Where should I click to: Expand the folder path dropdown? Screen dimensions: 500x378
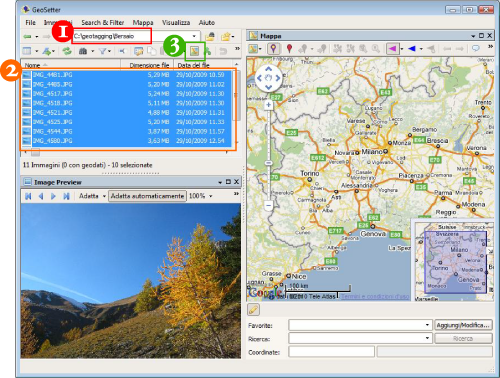pyautogui.click(x=194, y=36)
